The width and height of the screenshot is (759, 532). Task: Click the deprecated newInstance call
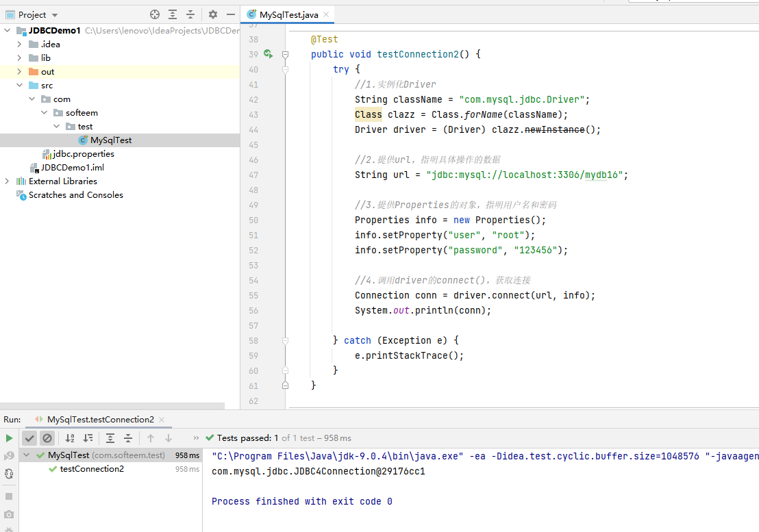554,129
